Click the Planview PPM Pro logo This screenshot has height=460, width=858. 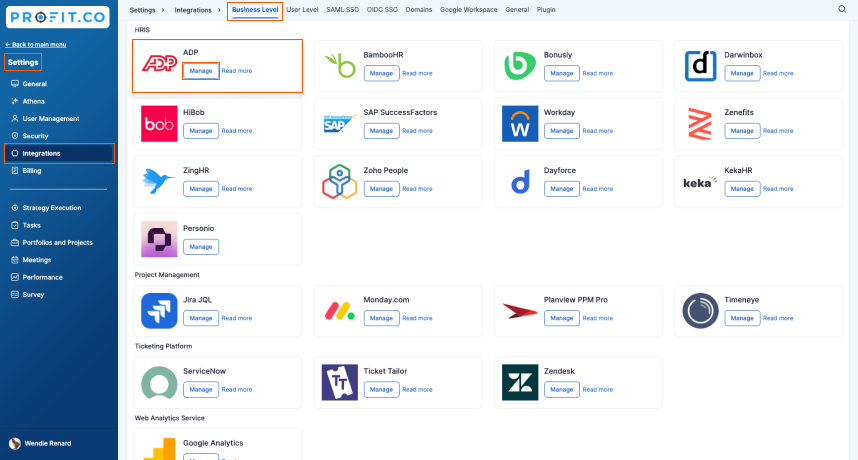point(520,311)
